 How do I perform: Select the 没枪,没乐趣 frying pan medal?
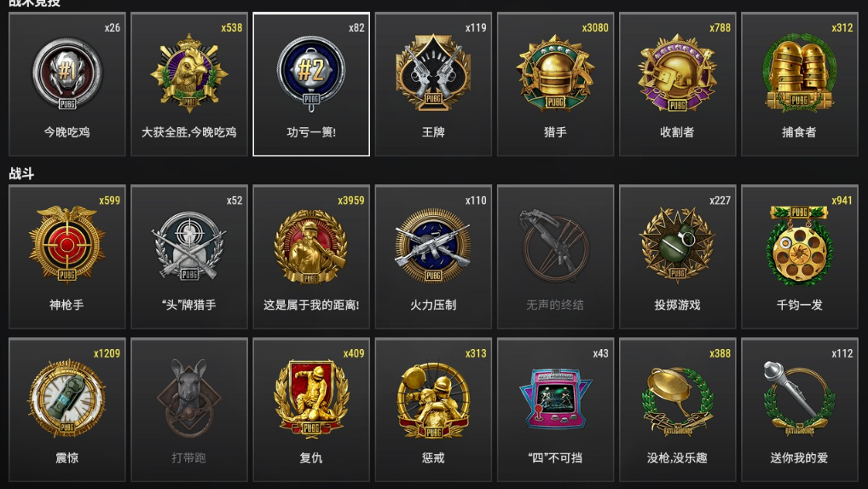click(678, 410)
